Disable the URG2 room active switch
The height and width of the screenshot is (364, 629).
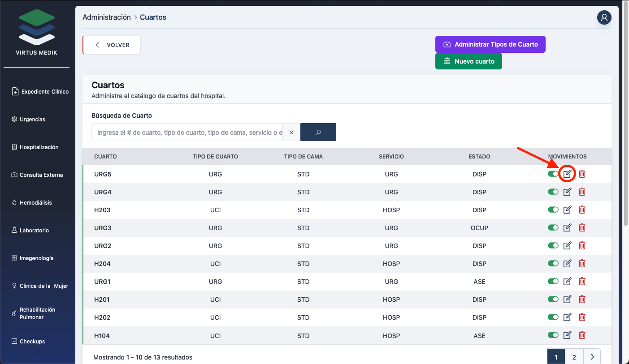tap(553, 246)
